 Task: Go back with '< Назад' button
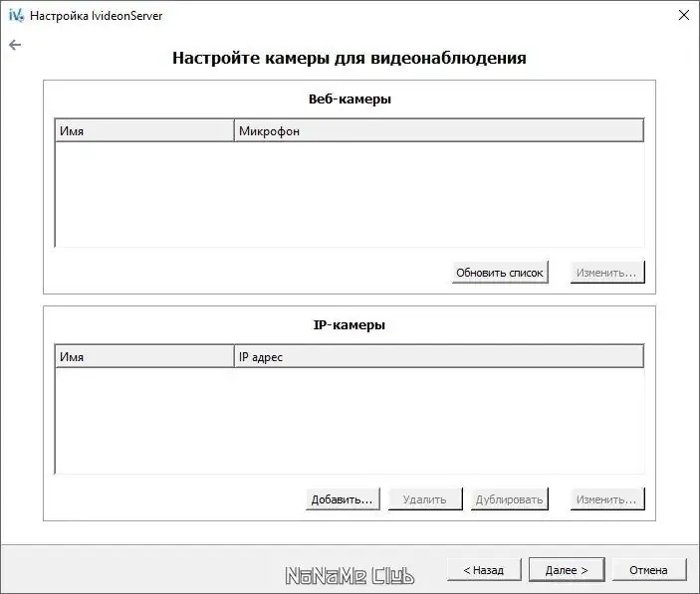(484, 569)
